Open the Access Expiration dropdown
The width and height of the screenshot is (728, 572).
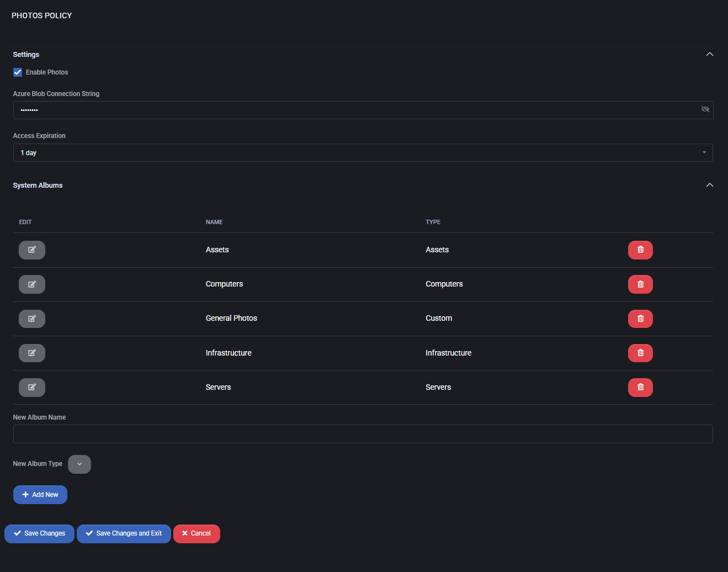tap(363, 153)
